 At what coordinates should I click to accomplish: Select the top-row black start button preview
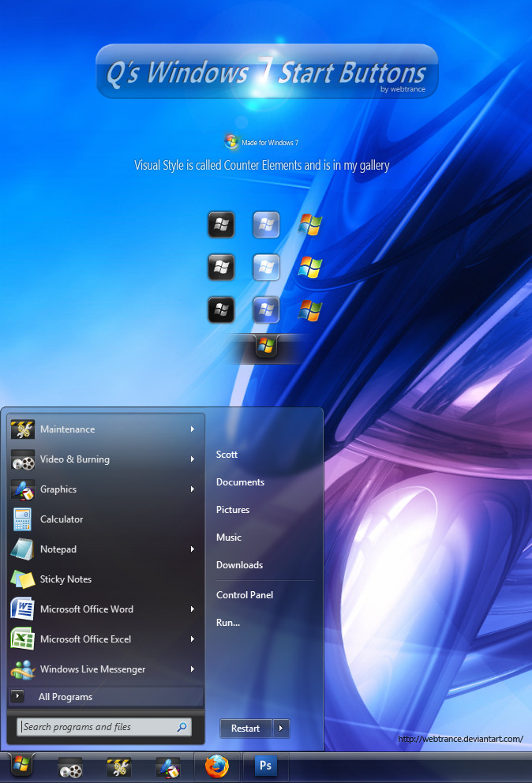(221, 224)
